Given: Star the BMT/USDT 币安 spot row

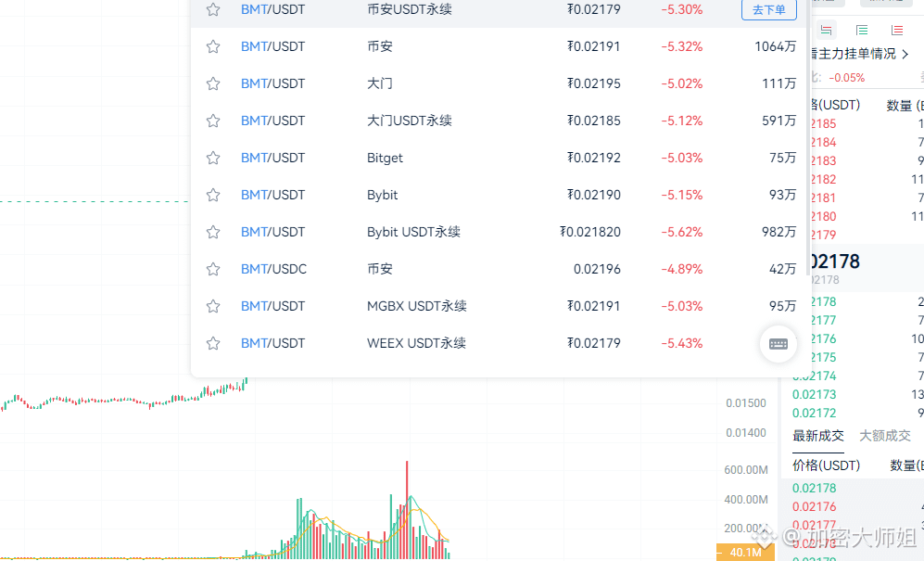Looking at the screenshot, I should click(x=213, y=46).
